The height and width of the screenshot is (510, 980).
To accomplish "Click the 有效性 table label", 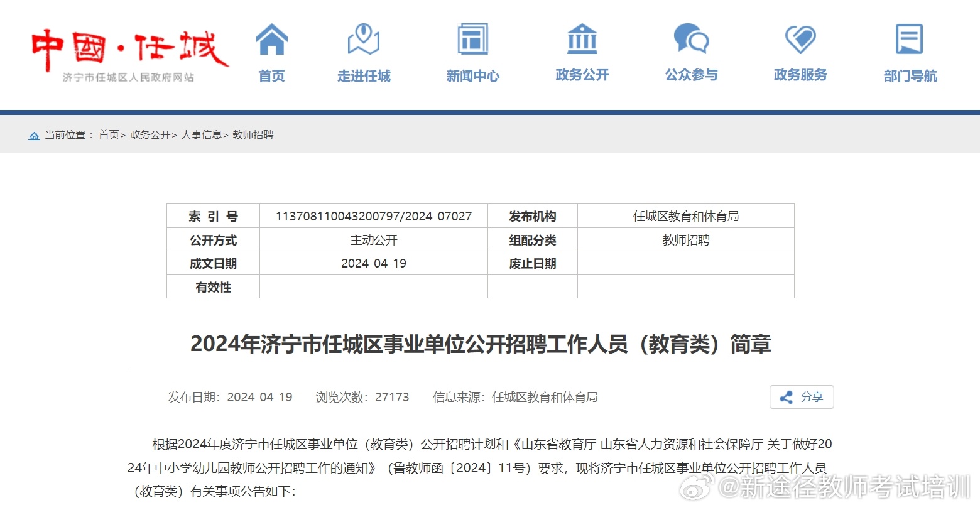I will click(213, 287).
